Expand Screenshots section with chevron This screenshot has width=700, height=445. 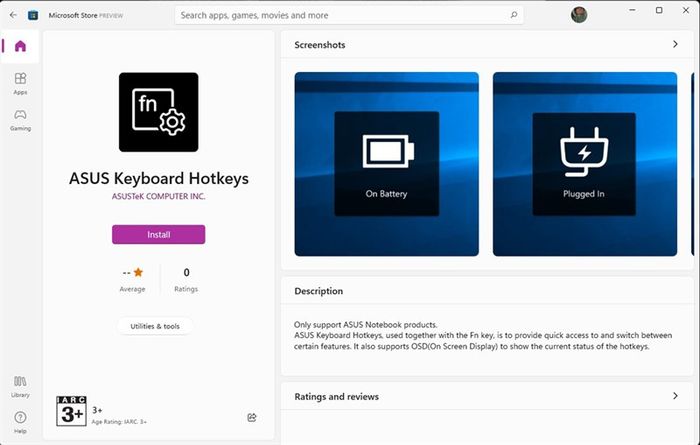pyautogui.click(x=675, y=44)
